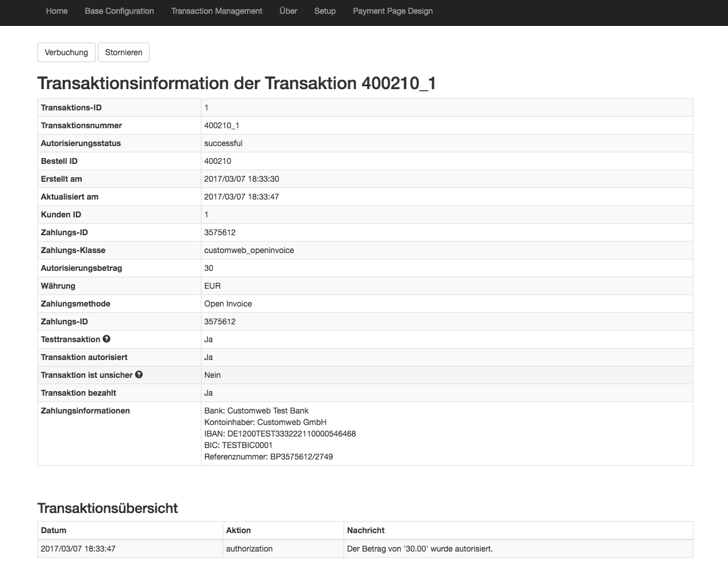The height and width of the screenshot is (578, 728).
Task: Navigate to Payment Page Design
Action: tap(392, 11)
